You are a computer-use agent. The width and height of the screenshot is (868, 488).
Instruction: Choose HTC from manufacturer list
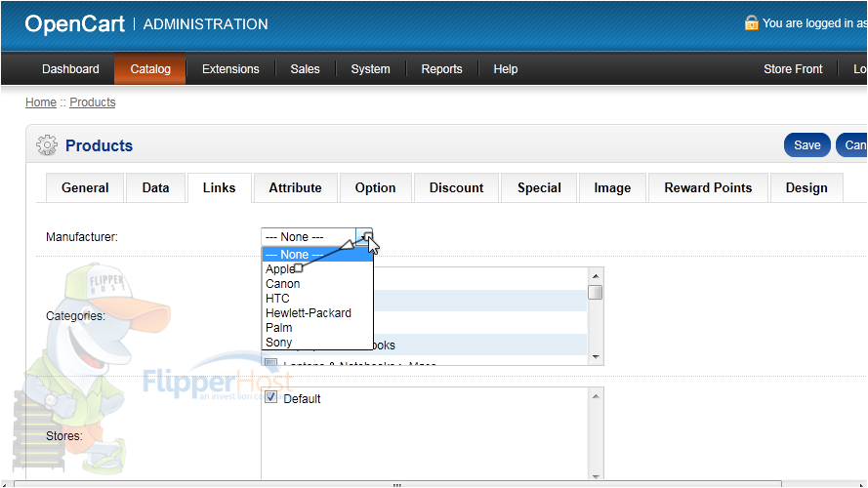click(x=317, y=299)
